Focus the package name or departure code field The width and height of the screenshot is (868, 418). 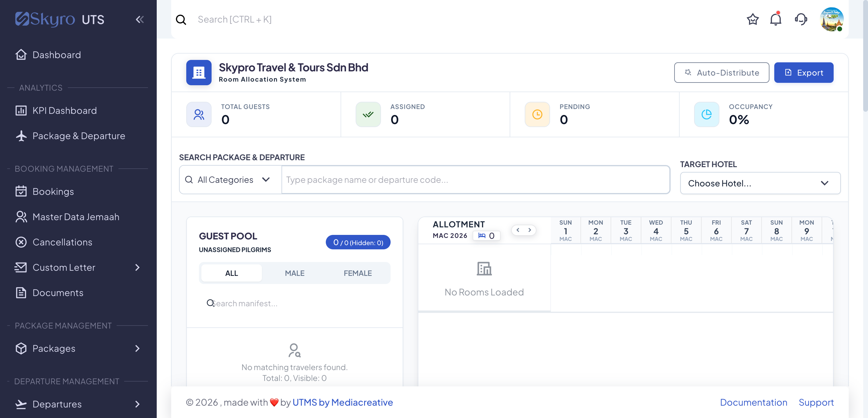[476, 179]
